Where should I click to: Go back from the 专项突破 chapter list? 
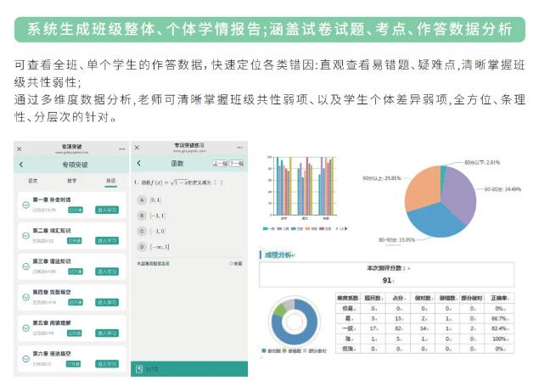coord(21,164)
